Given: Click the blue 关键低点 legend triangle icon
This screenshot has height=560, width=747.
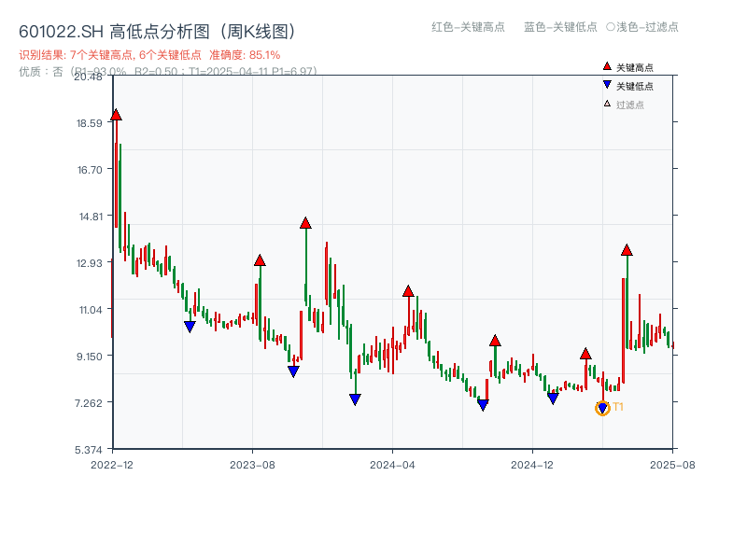Looking at the screenshot, I should [605, 84].
